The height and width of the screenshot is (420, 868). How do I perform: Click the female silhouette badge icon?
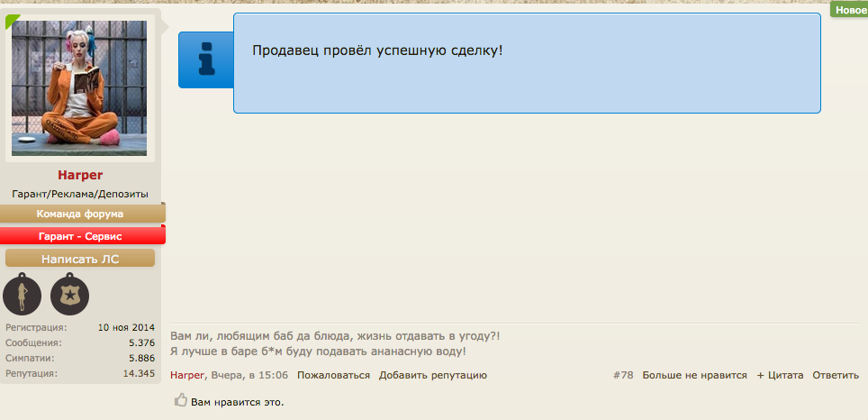point(23,295)
